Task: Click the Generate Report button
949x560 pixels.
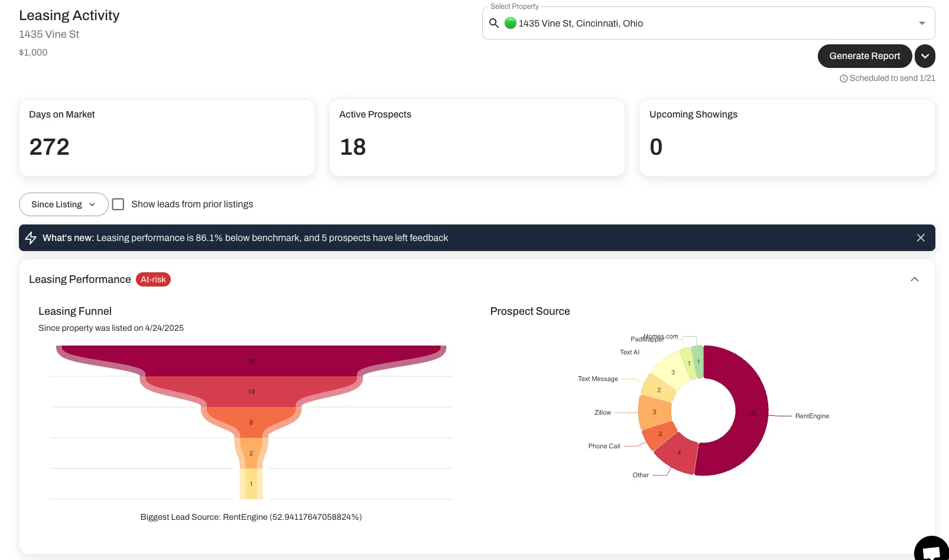Action: point(864,56)
